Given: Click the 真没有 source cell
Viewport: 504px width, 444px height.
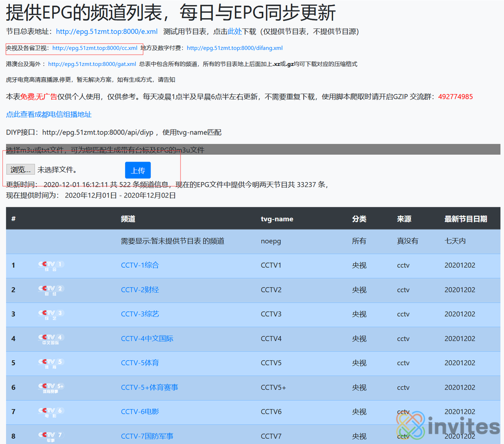Looking at the screenshot, I should [408, 241].
